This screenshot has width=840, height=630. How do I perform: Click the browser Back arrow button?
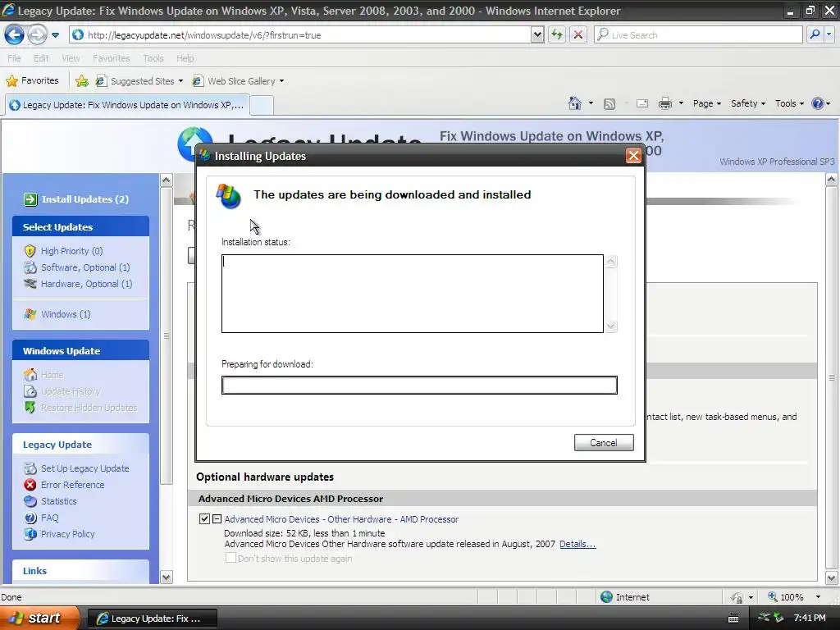(14, 35)
